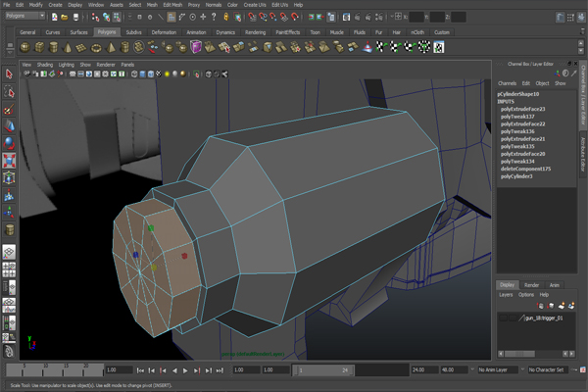
Task: Pick the Rotate tool sphere icon
Action: click(9, 143)
